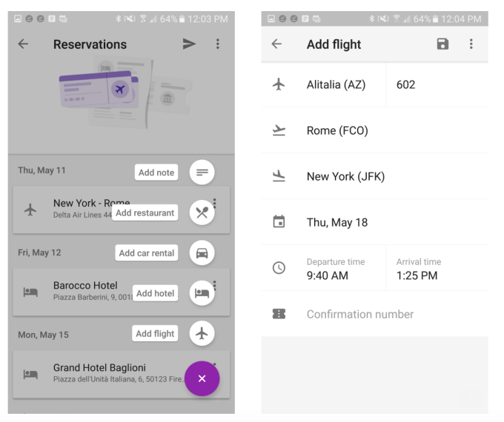The image size is (504, 422).
Task: Select the Add car rental label
Action: (x=147, y=253)
